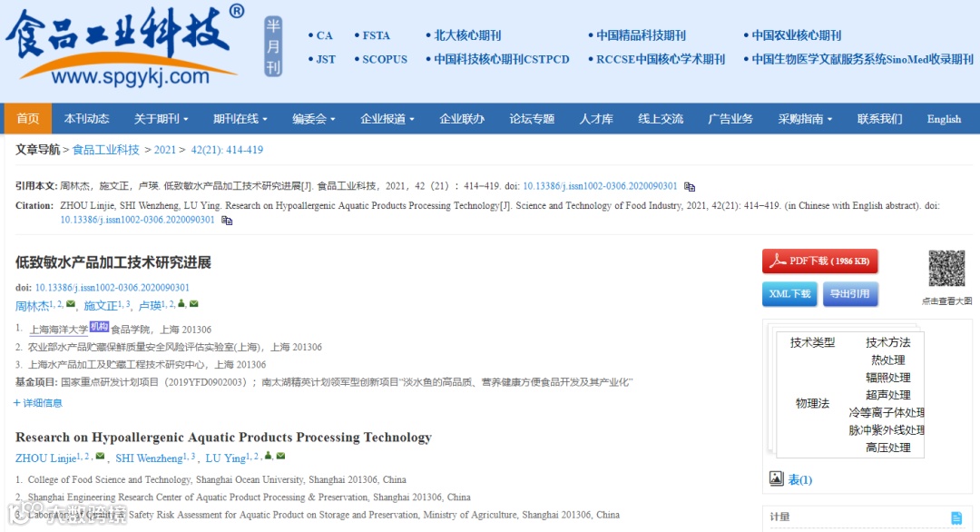980x532 pixels.
Task: Open the table preview thumbnail
Action: pos(850,395)
